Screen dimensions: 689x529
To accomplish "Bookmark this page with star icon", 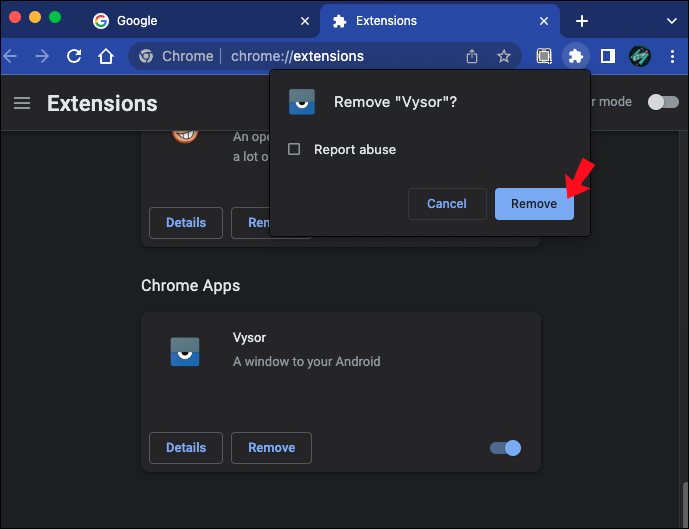I will coord(504,56).
